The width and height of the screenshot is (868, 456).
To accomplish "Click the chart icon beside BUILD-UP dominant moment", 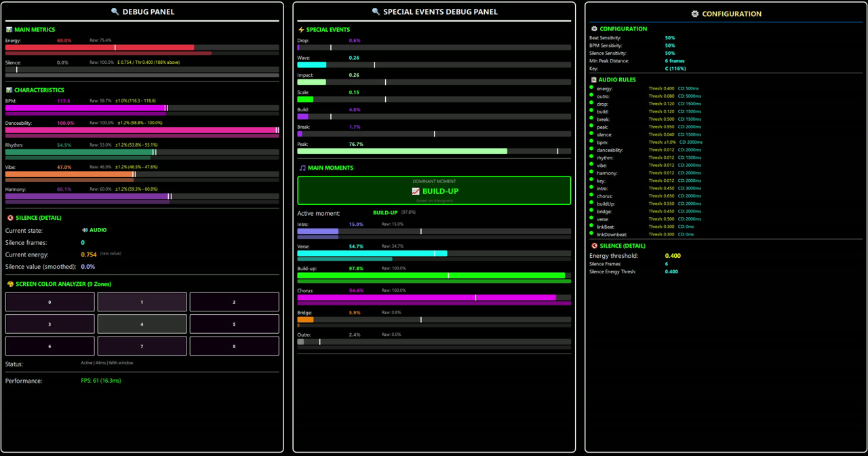I will (x=416, y=191).
